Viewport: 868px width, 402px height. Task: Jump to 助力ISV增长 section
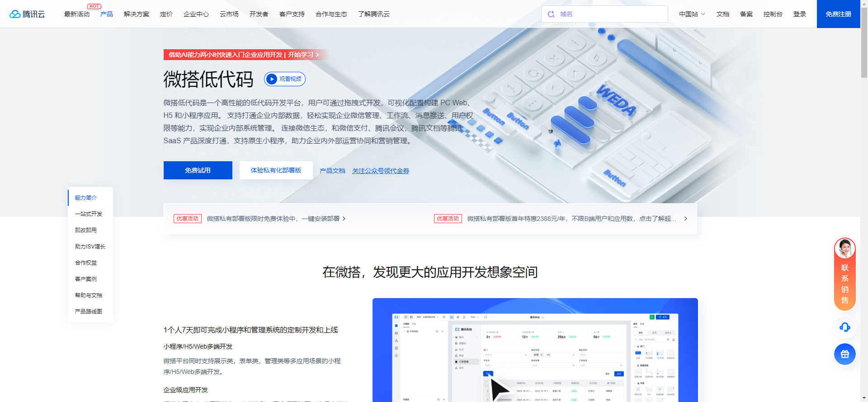90,247
